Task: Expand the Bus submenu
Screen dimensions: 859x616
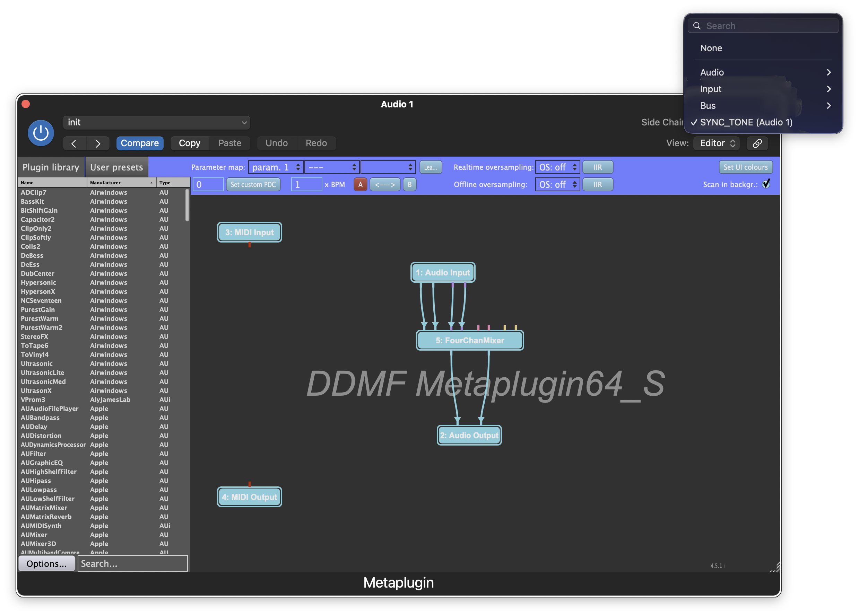Action: pos(763,106)
